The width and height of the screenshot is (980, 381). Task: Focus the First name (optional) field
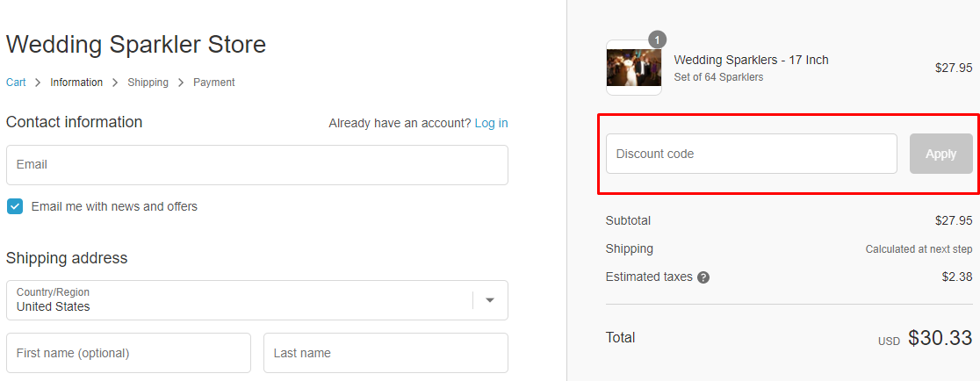pos(128,353)
